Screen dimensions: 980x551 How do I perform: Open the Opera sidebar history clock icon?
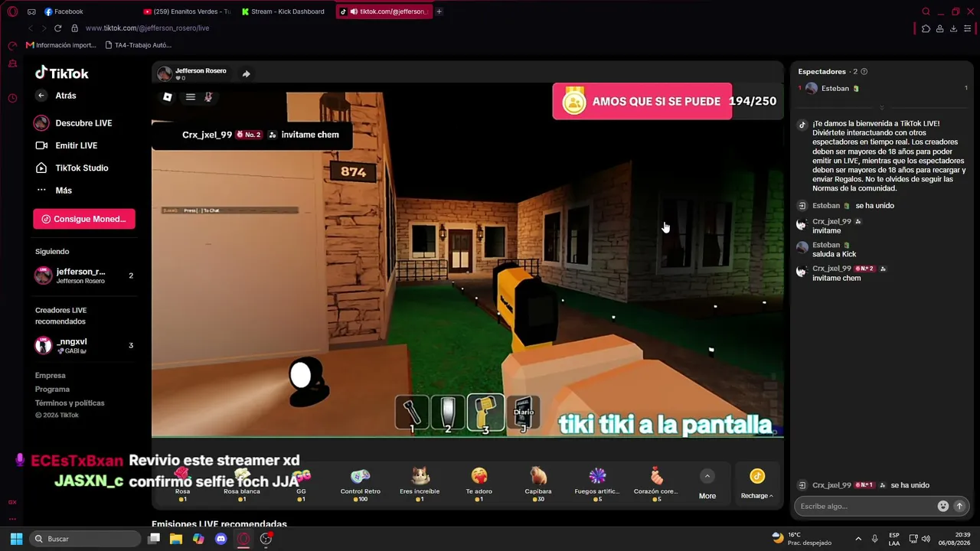[12, 98]
